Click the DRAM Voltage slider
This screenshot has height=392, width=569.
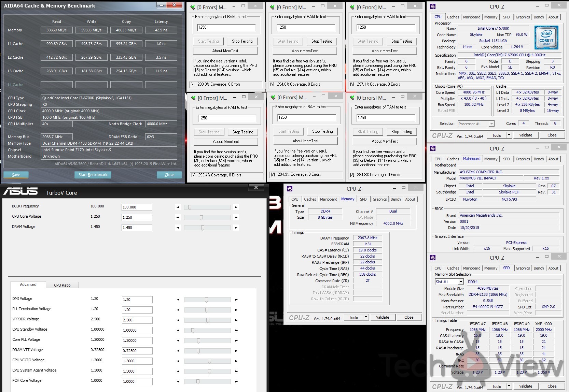click(207, 228)
